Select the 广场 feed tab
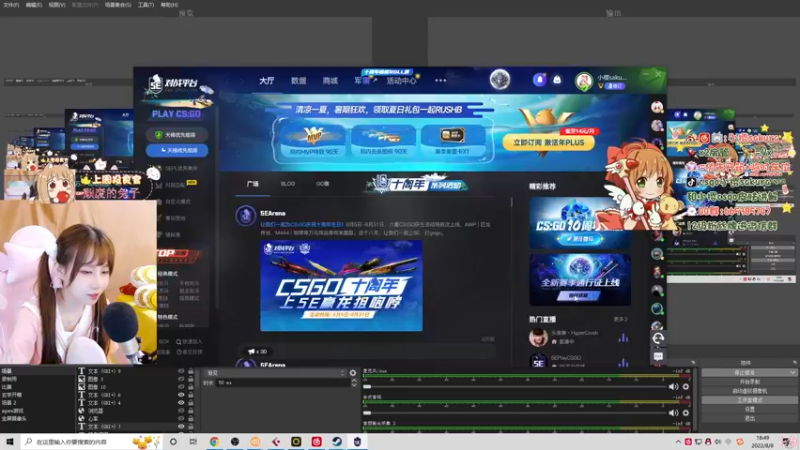 tap(253, 184)
